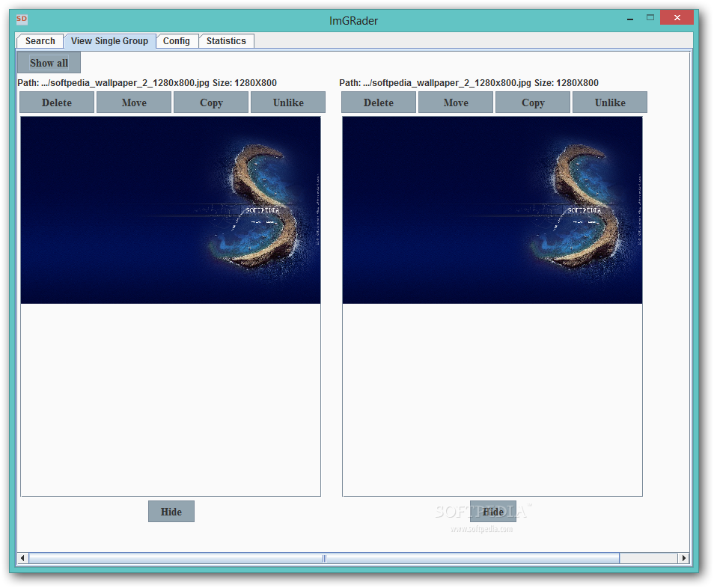Click the scrollbar right arrow
The image size is (714, 588).
[683, 558]
